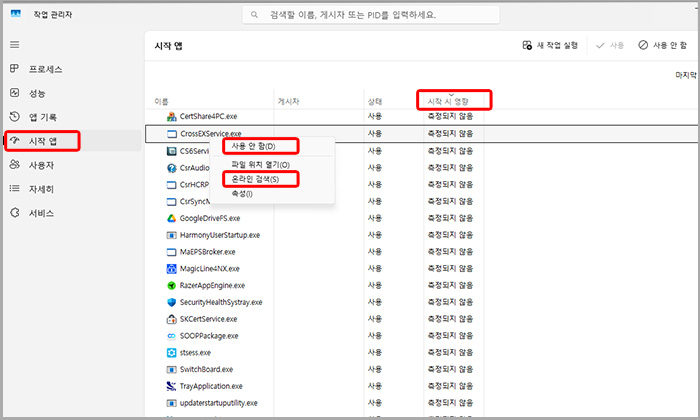The width and height of the screenshot is (700, 420).
Task: Click the 사용 (Enable) toolbar button
Action: pyautogui.click(x=610, y=45)
